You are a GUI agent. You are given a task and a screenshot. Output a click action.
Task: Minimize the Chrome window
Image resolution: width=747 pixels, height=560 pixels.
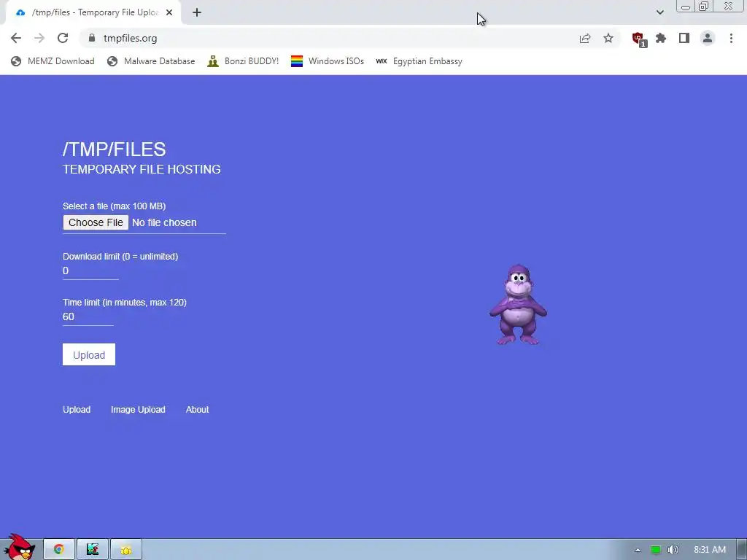pos(686,7)
